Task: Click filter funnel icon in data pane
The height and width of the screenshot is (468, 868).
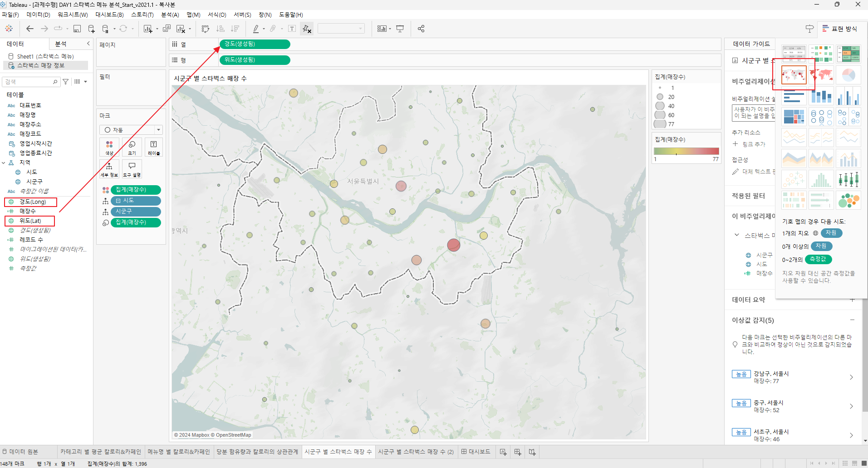Action: pos(66,82)
